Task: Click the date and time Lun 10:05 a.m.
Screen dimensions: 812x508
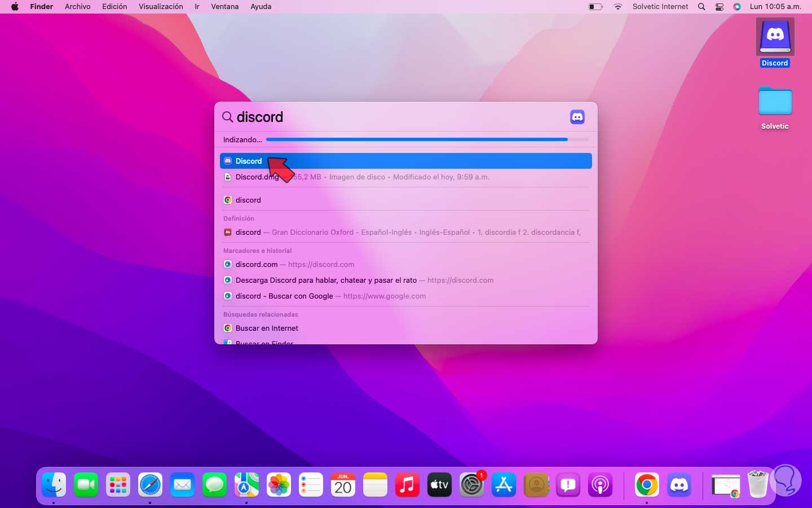Action: [x=775, y=7]
